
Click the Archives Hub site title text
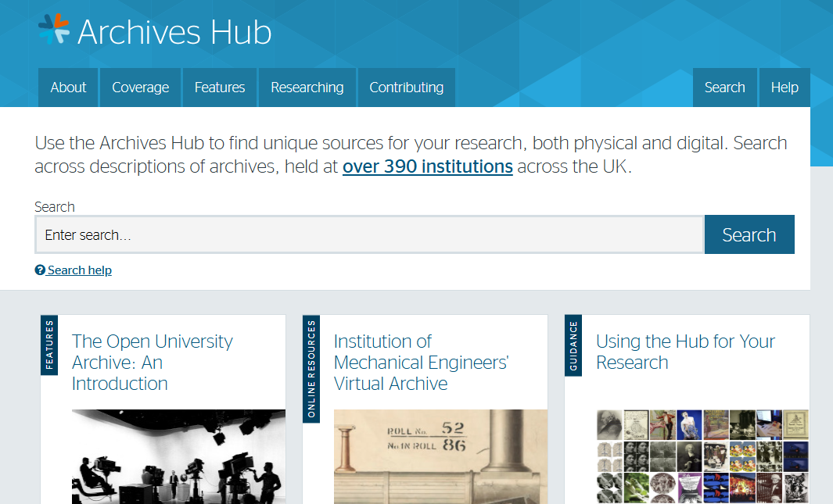pyautogui.click(x=174, y=32)
